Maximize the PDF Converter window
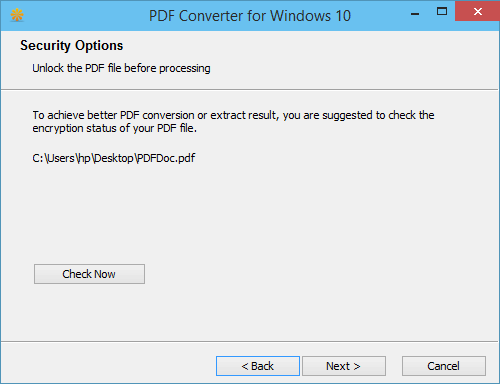This screenshot has height=384, width=500. pyautogui.click(x=442, y=11)
